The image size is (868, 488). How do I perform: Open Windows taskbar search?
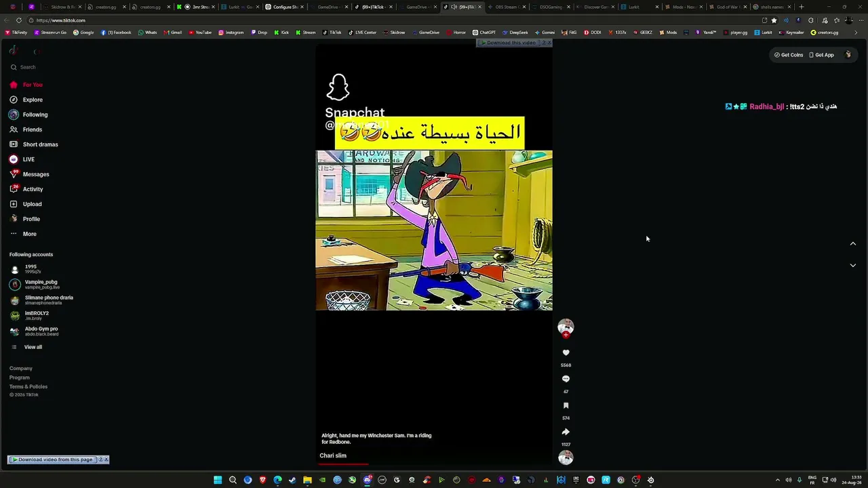(233, 480)
